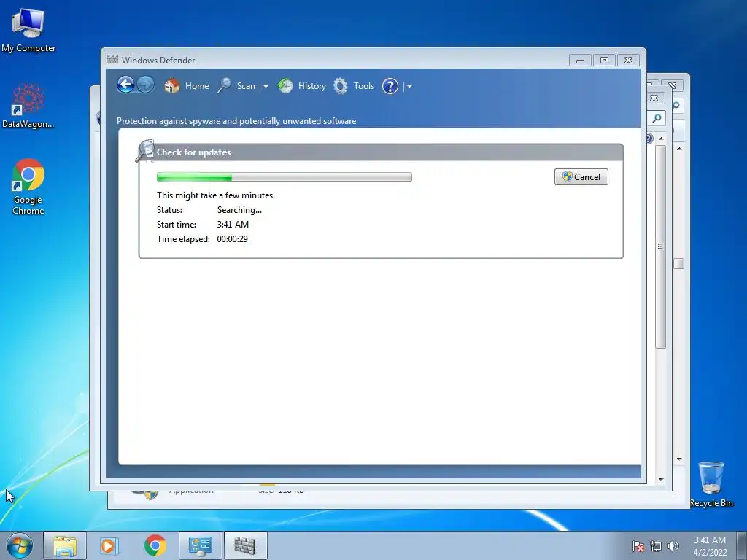Click the Scan text in toolbar
The width and height of the screenshot is (747, 560).
[x=246, y=86]
